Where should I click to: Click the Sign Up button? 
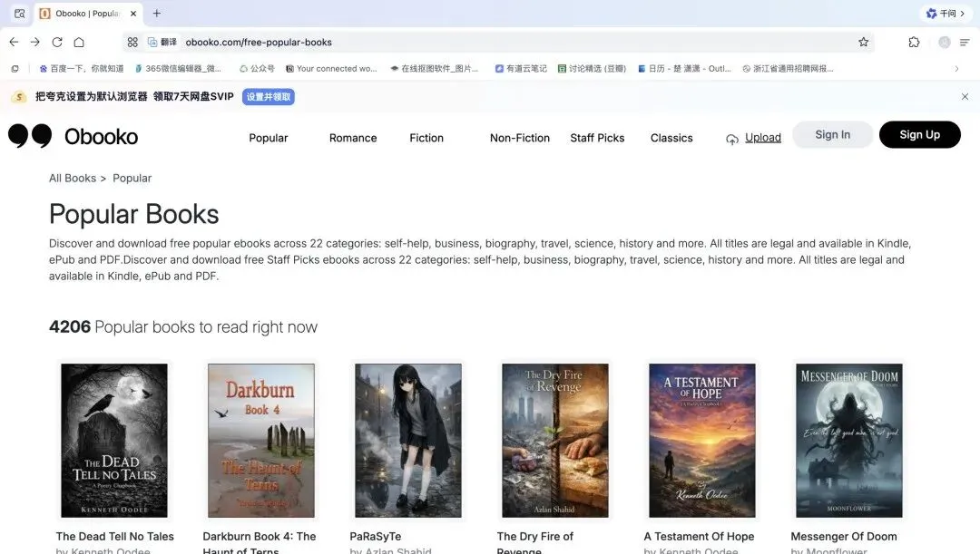(x=919, y=134)
